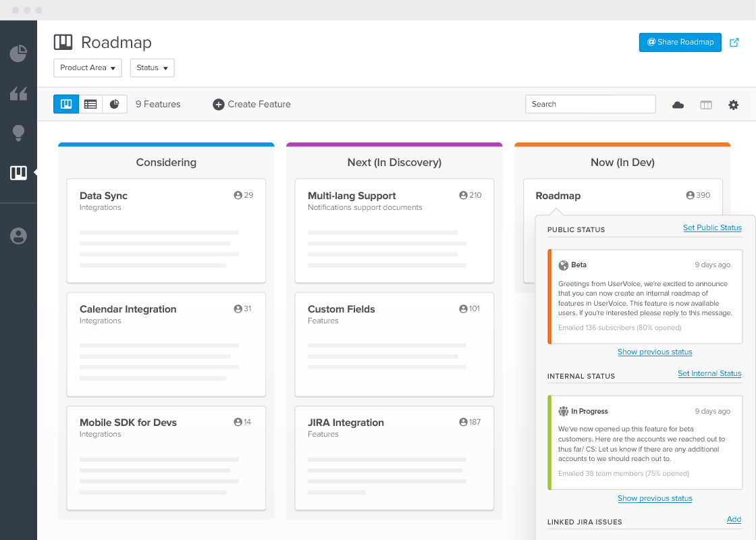Switch to board view

point(66,104)
